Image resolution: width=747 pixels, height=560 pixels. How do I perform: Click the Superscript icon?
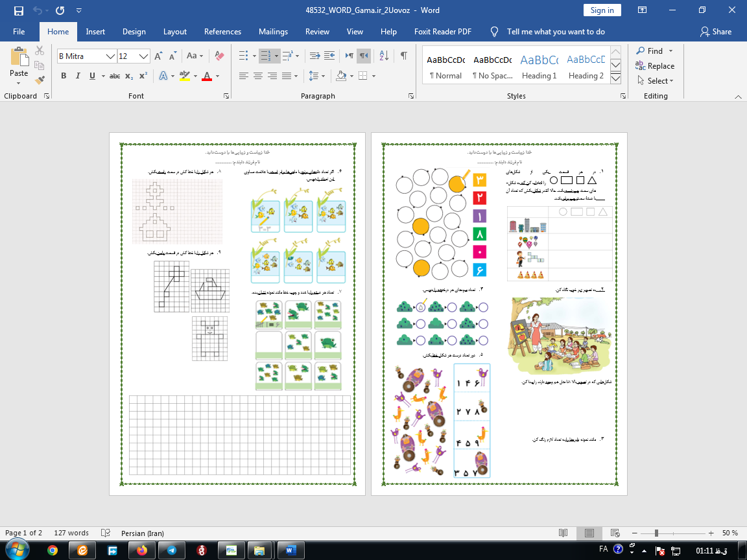(143, 76)
